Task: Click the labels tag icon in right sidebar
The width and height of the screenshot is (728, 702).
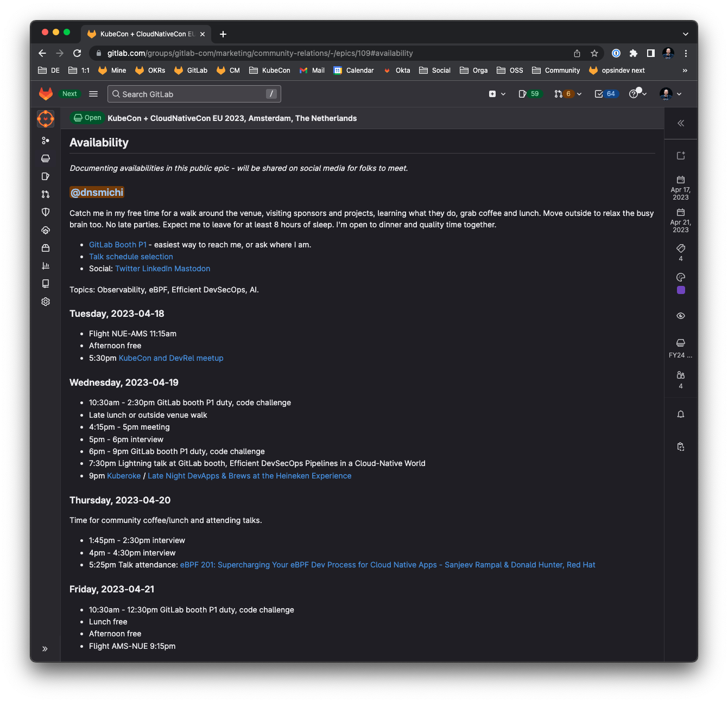Action: click(x=681, y=248)
